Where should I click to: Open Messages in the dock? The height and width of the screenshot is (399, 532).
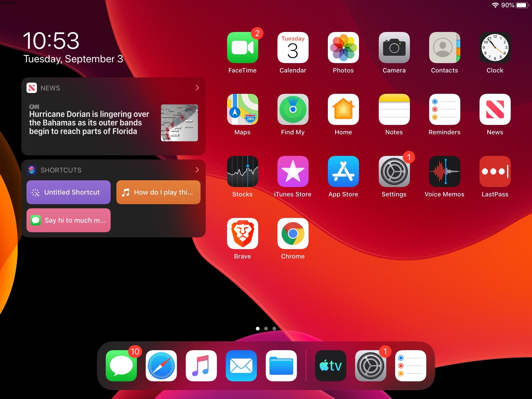[x=121, y=366]
